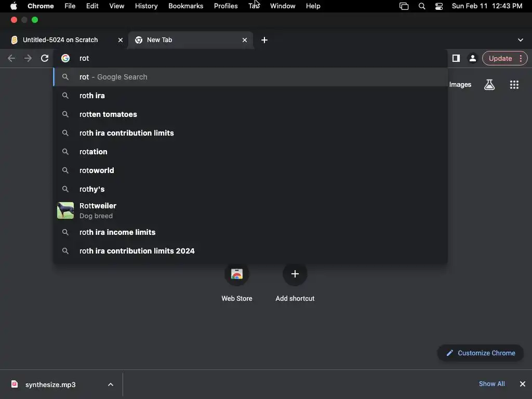This screenshot has width=532, height=399.
Task: Click the screen mirroring menu bar icon
Action: pyautogui.click(x=404, y=6)
